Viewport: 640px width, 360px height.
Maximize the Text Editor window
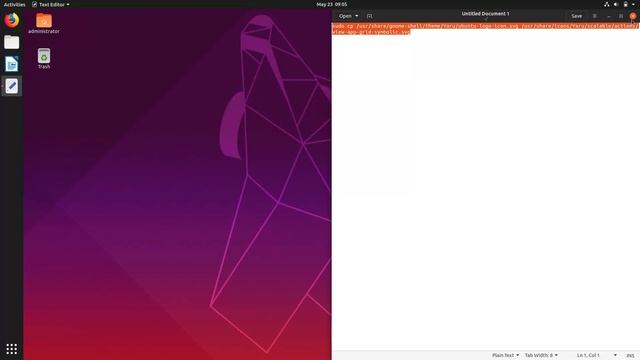click(621, 16)
